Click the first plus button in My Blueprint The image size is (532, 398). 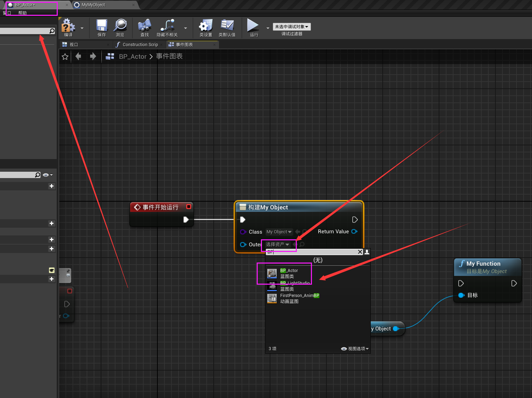pos(52,186)
